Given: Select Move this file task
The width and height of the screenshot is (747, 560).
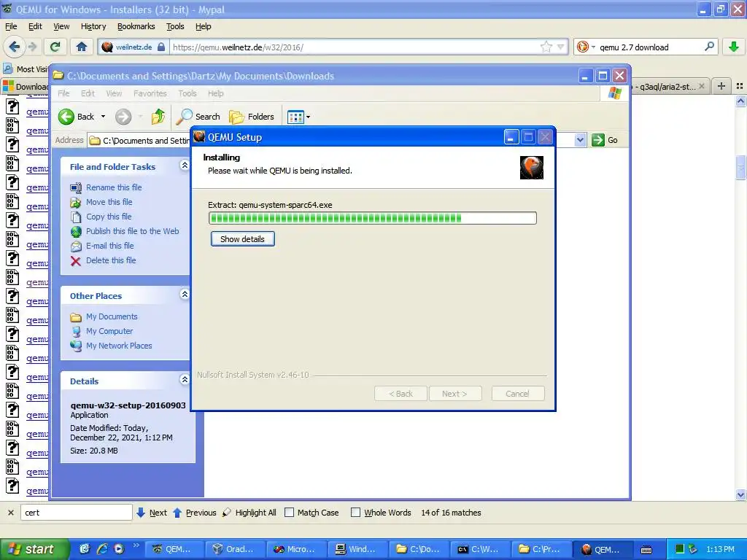Looking at the screenshot, I should tap(109, 202).
